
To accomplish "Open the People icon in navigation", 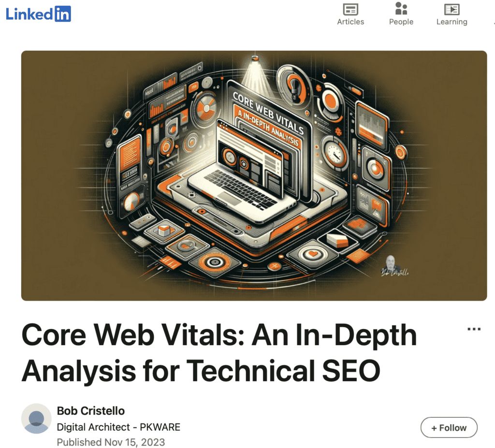I will click(401, 10).
